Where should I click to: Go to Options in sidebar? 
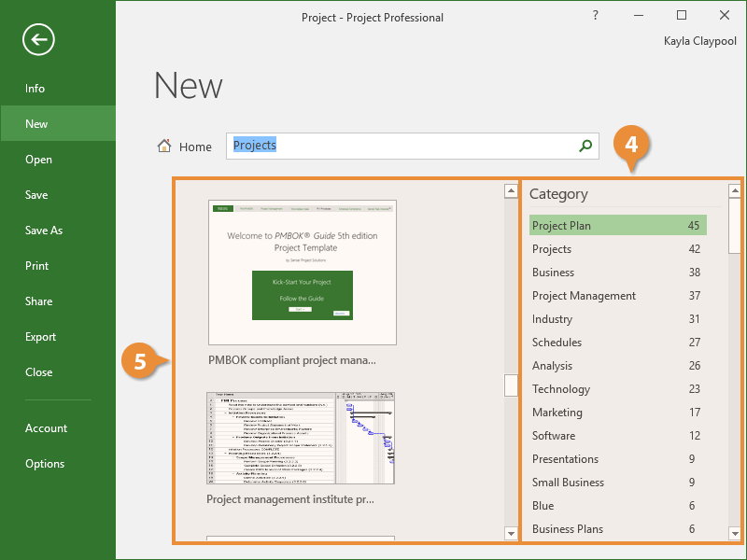tap(45, 464)
